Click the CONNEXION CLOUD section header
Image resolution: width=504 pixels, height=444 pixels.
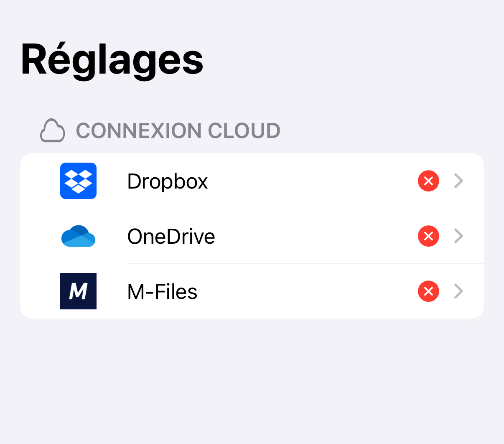[x=178, y=131]
